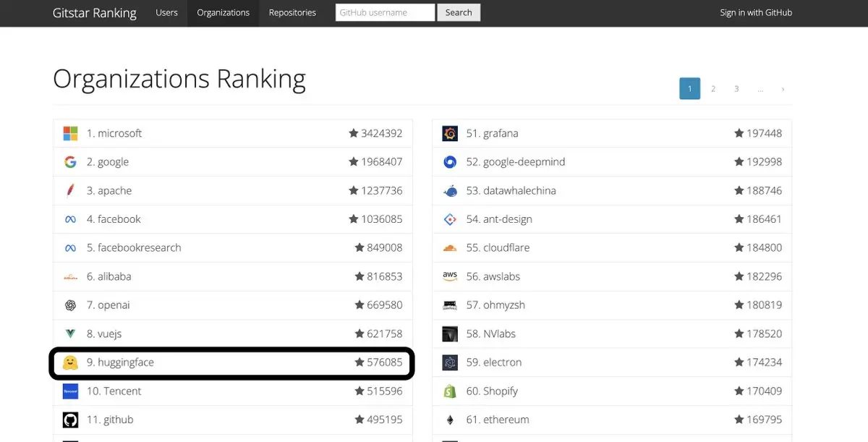
Task: Go to pagination page 2
Action: [713, 89]
